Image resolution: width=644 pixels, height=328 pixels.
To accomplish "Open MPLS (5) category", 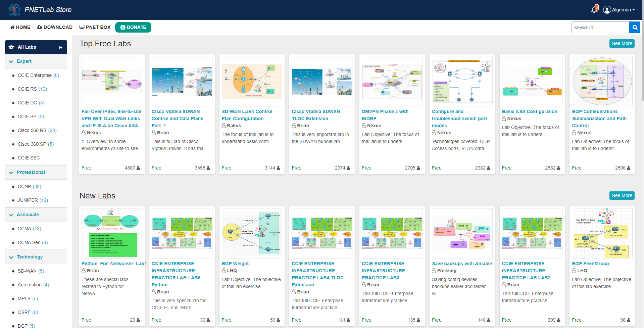I will click(28, 298).
